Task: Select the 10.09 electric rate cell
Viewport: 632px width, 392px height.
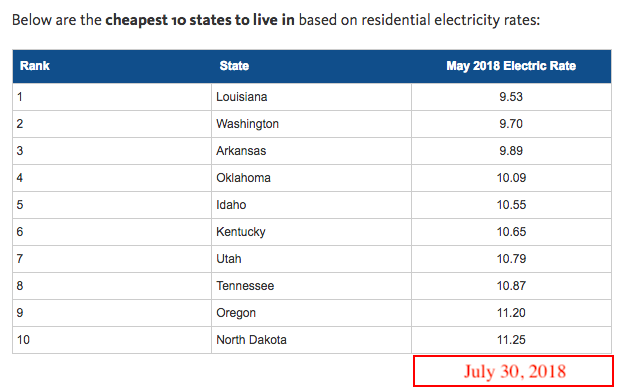Action: click(x=511, y=178)
